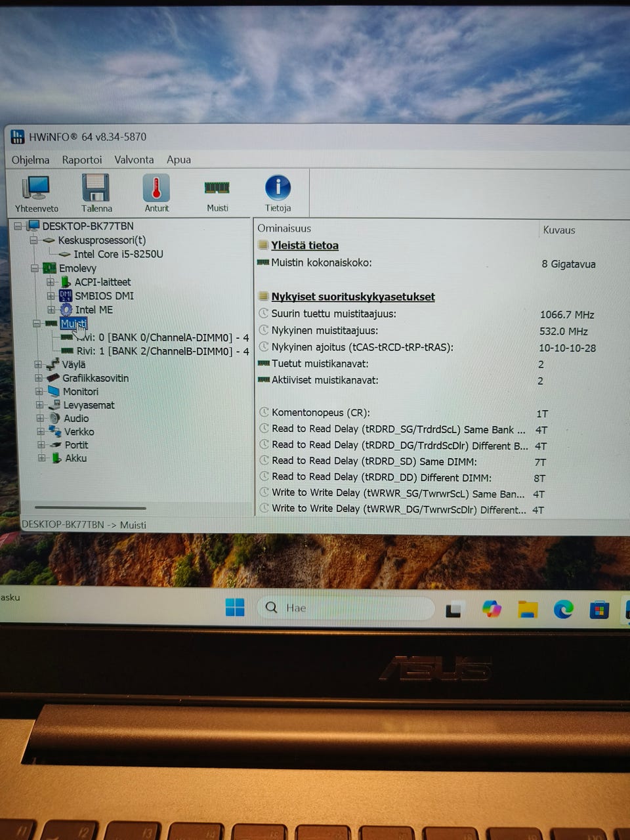Open the Valvonta menu
Screen dimensions: 630x840
coord(134,159)
